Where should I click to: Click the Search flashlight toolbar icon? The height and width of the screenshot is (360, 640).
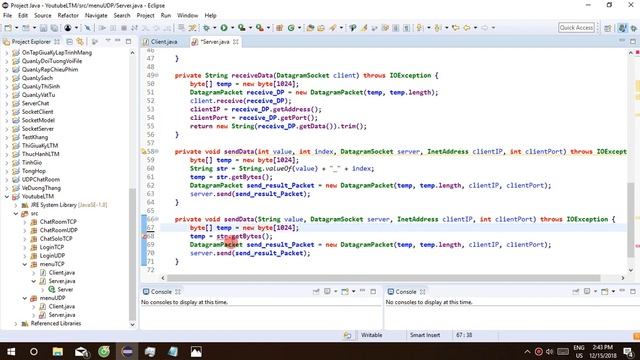click(x=333, y=28)
